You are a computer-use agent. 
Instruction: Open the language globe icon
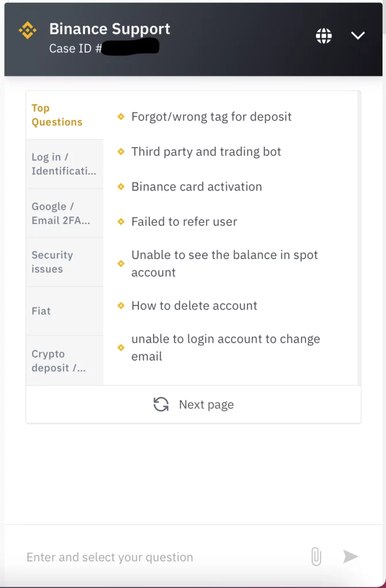point(324,36)
